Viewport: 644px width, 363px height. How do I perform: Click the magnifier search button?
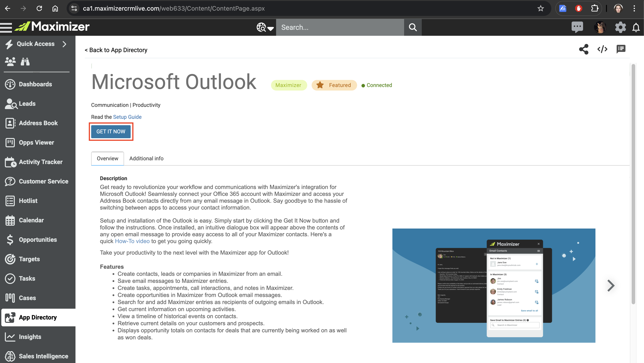[413, 27]
